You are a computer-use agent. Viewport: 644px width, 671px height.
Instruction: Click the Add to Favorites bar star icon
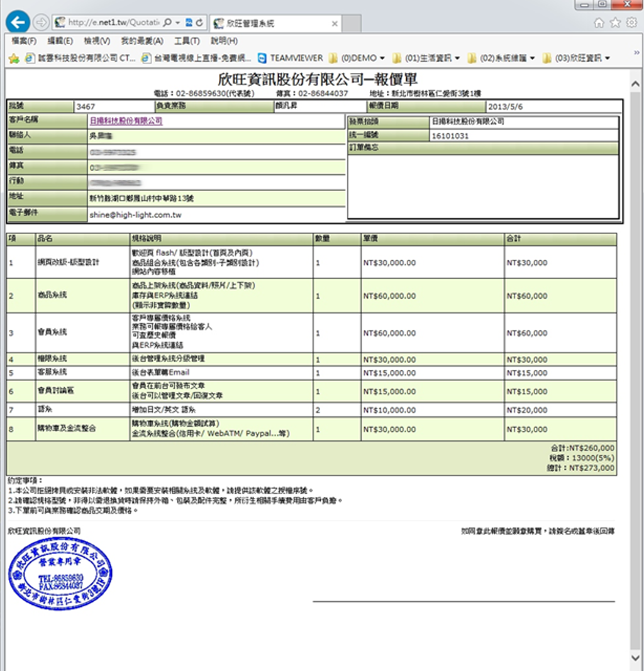click(14, 58)
